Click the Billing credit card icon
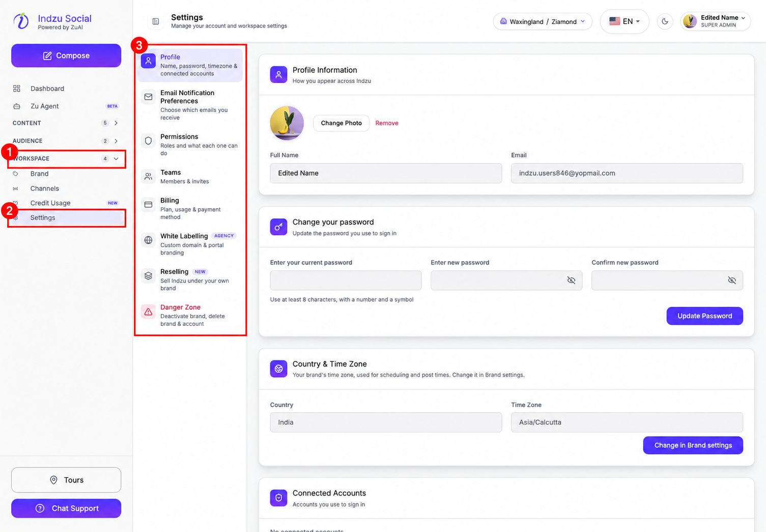The height and width of the screenshot is (532, 766). (x=149, y=205)
